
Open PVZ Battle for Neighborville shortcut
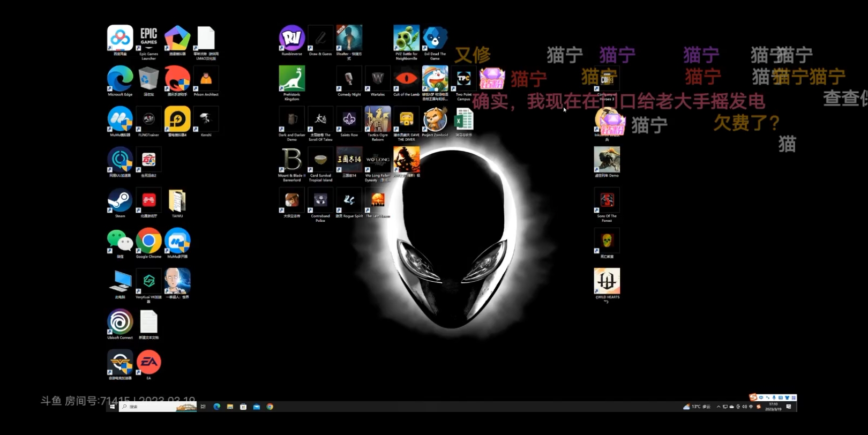pyautogui.click(x=407, y=42)
